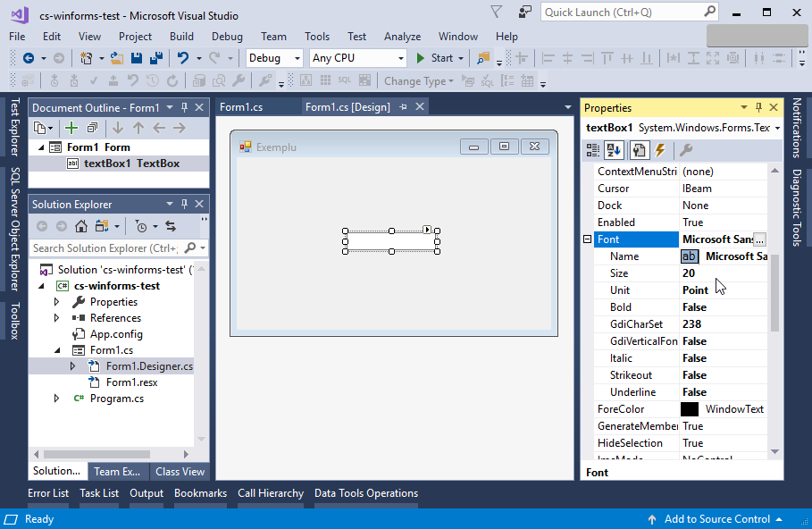The width and height of the screenshot is (812, 529).
Task: Open the Output pane
Action: pyautogui.click(x=146, y=492)
